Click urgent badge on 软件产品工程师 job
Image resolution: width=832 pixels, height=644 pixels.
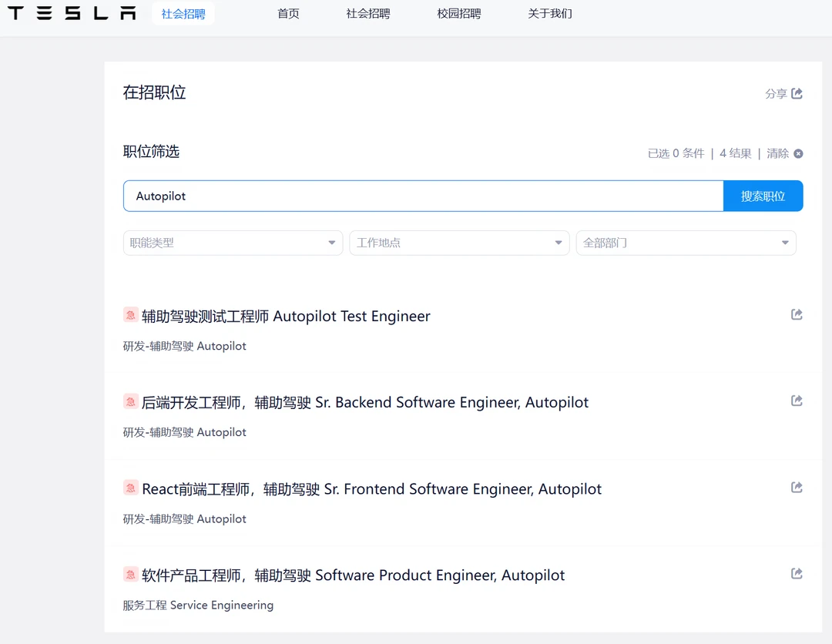130,574
